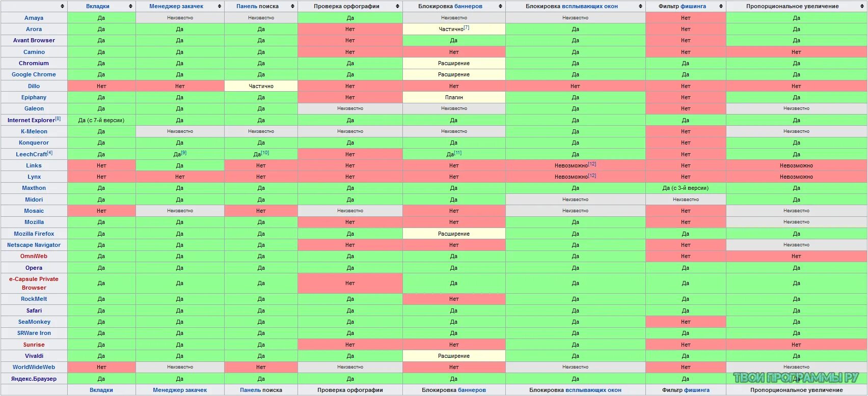
Task: Open the Mosaic browser link
Action: (x=34, y=211)
